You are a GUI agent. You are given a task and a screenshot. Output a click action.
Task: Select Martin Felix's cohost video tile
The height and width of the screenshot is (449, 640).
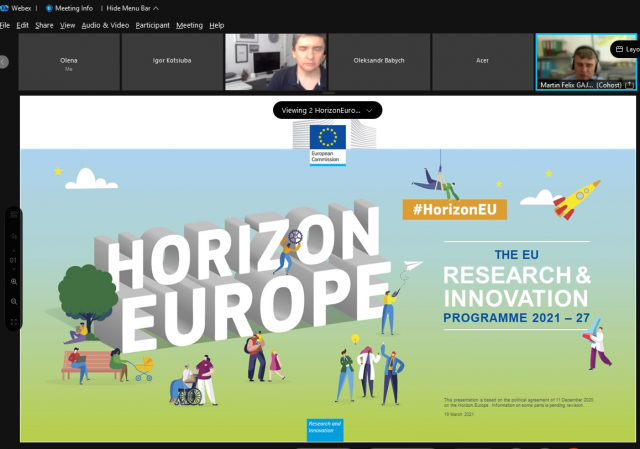(586, 62)
